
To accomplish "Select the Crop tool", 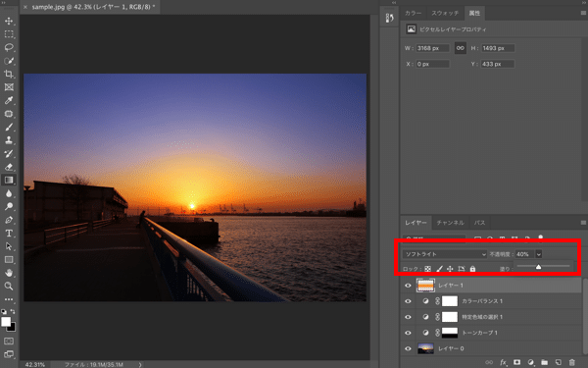I will (9, 74).
